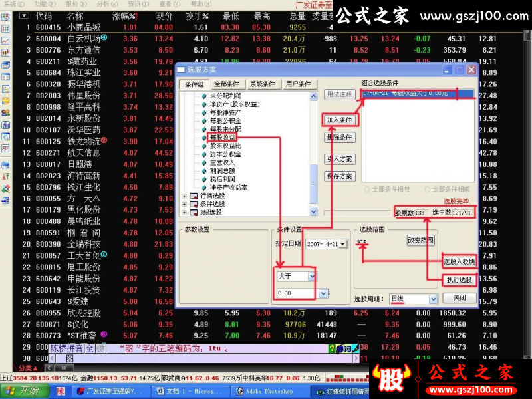The width and height of the screenshot is (532, 399).
Task: Click the report list icon atop left sidebar
Action: pos(5,17)
